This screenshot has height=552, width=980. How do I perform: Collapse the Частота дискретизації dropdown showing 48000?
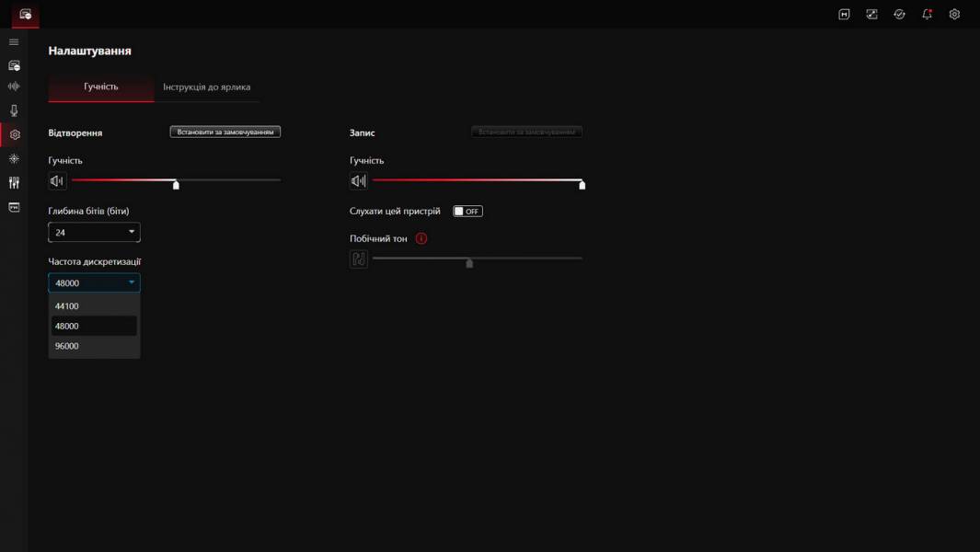click(95, 282)
